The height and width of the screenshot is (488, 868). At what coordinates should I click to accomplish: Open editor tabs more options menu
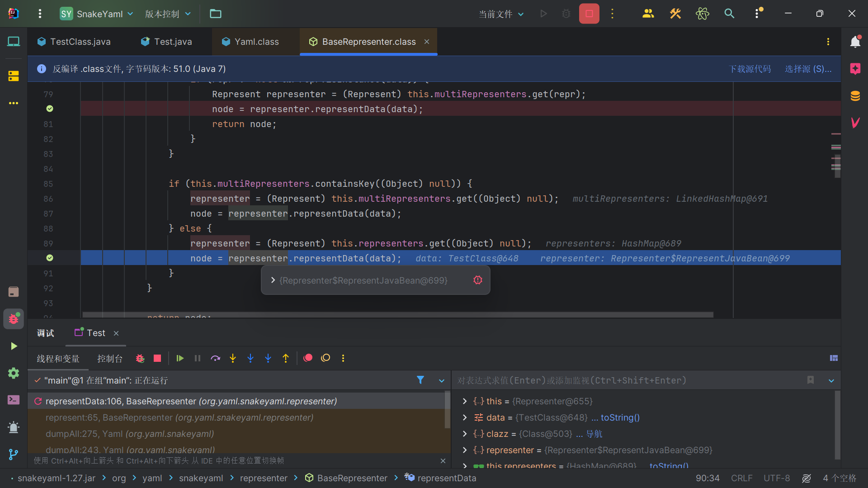pyautogui.click(x=828, y=42)
